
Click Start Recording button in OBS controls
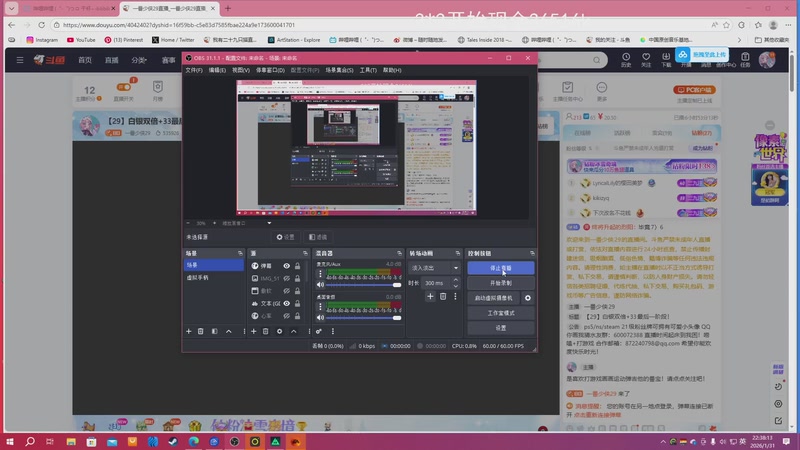pyautogui.click(x=501, y=283)
